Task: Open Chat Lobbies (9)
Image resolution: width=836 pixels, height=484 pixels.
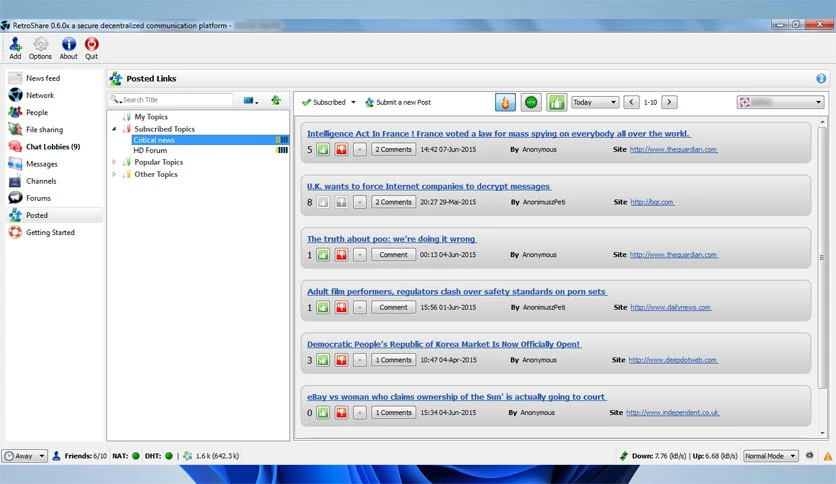Action: [x=53, y=147]
